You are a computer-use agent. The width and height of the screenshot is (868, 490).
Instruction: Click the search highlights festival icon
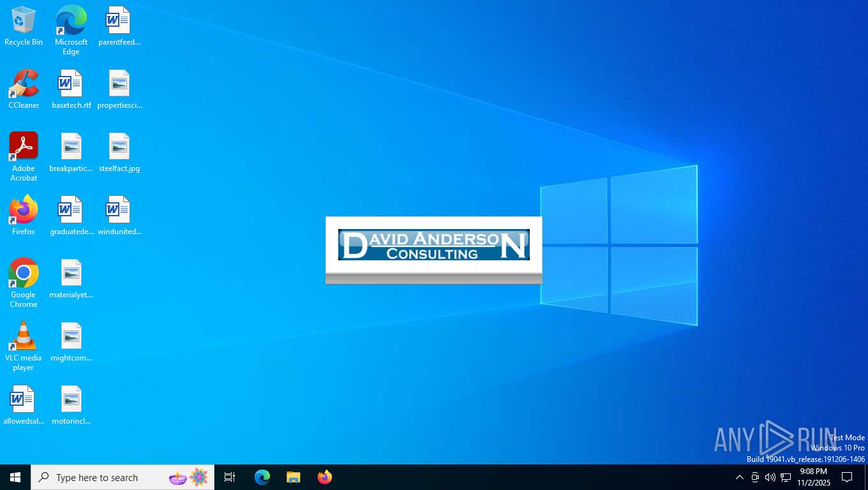pyautogui.click(x=190, y=477)
